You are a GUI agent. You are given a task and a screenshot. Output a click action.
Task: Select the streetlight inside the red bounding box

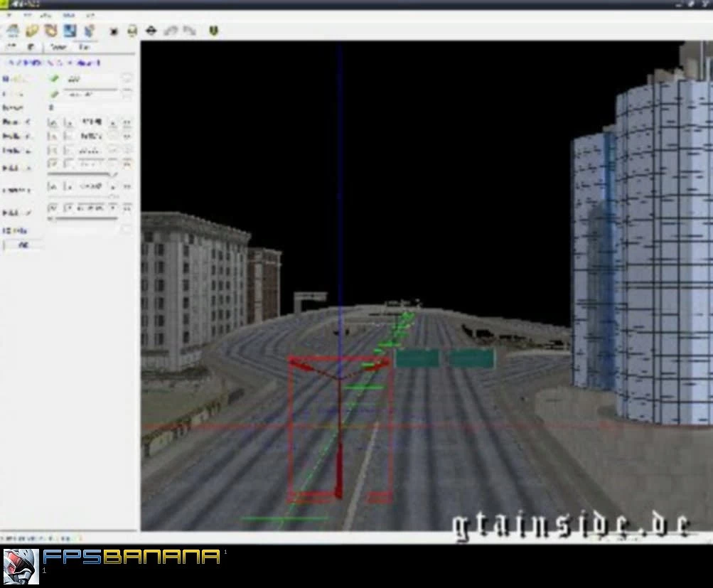[339, 427]
